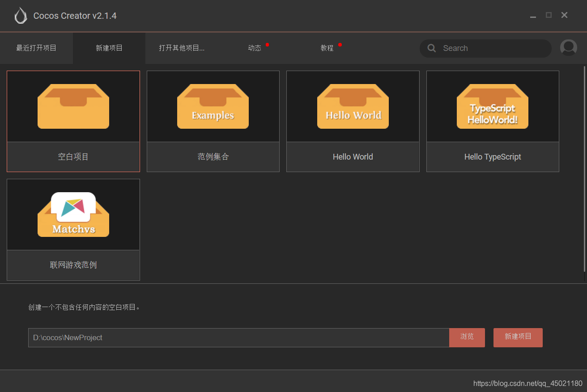Click the description text 创建一个不包含任何内容的空白项目
Viewport: 587px width, 392px height.
84,308
